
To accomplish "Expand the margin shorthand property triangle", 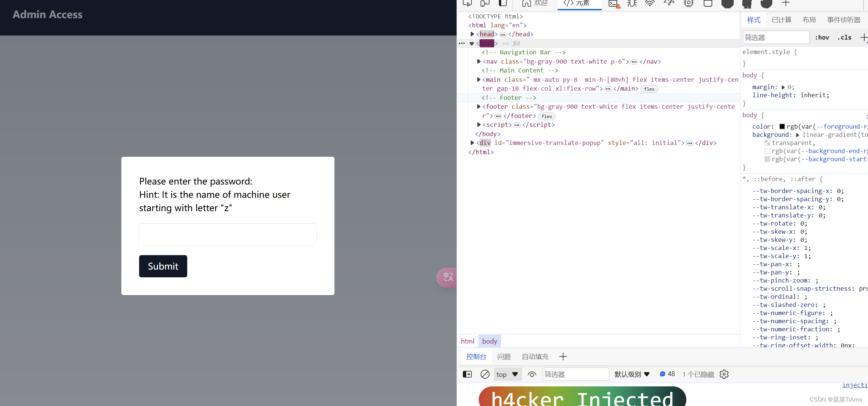I will (x=783, y=88).
